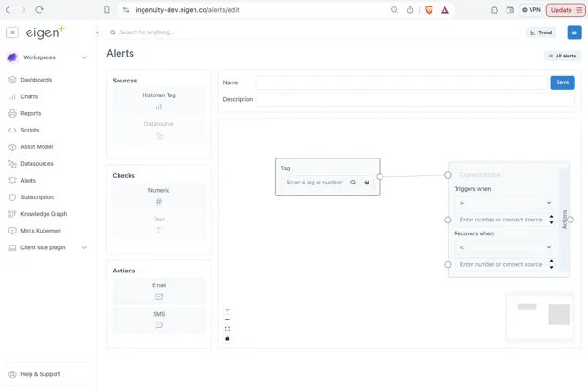Collapse sidebar with small arrow
This screenshot has width=588, height=391.
pyautogui.click(x=97, y=32)
